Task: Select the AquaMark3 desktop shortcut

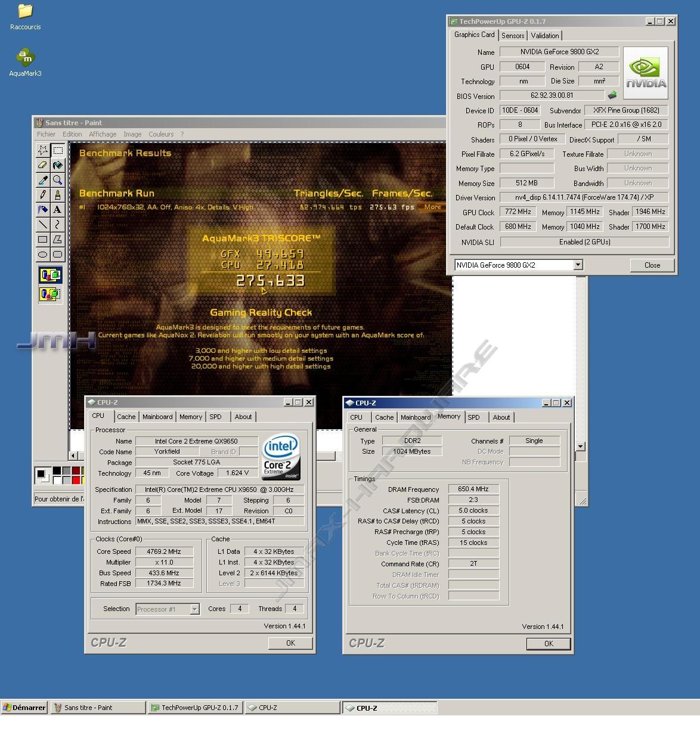Action: tap(25, 63)
